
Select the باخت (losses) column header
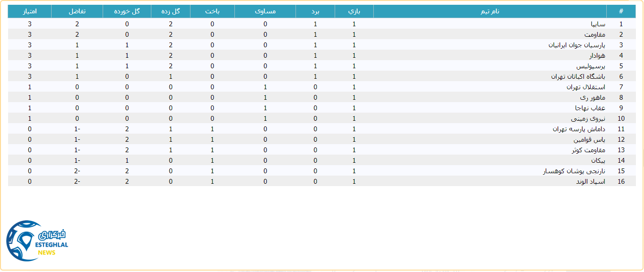[x=212, y=11]
